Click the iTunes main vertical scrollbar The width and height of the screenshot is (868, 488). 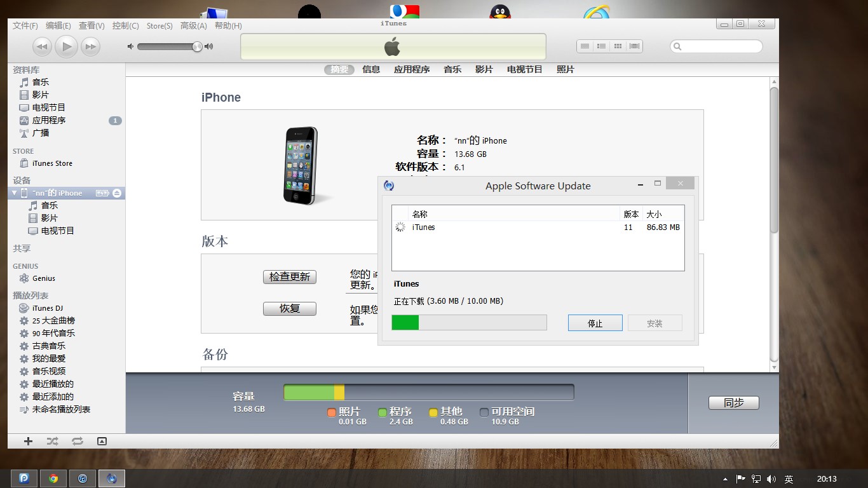pyautogui.click(x=774, y=161)
